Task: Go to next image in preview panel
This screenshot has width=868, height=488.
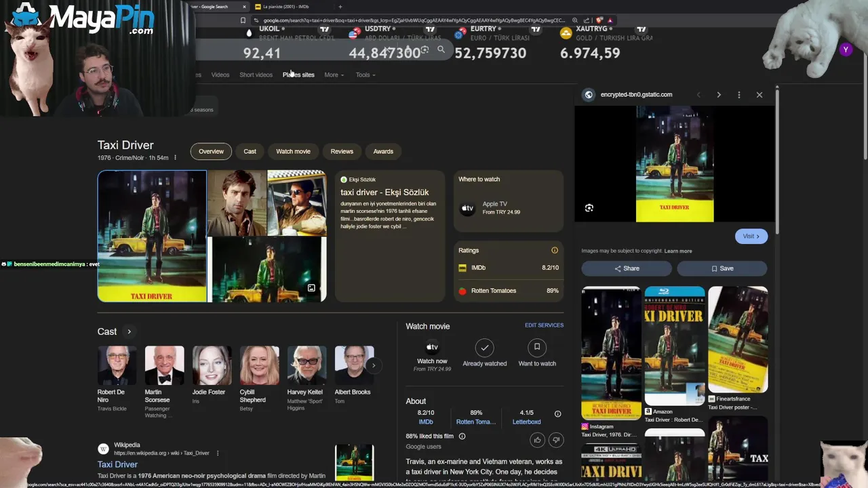Action: (719, 95)
